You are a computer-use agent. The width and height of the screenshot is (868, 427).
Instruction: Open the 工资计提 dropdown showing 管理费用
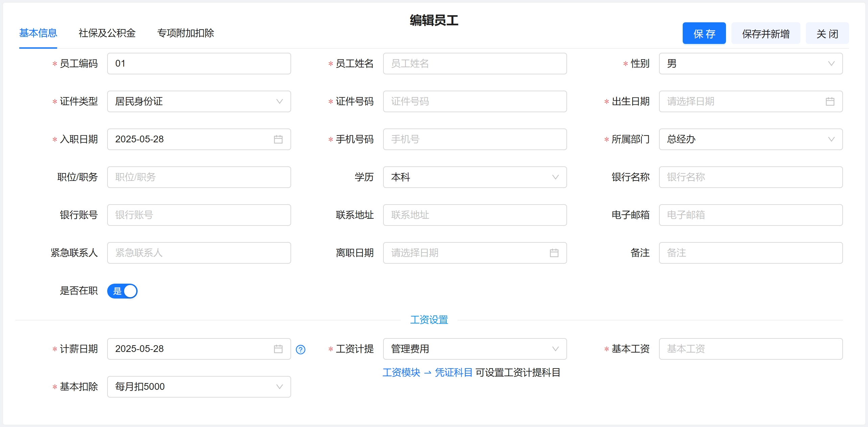pos(474,349)
